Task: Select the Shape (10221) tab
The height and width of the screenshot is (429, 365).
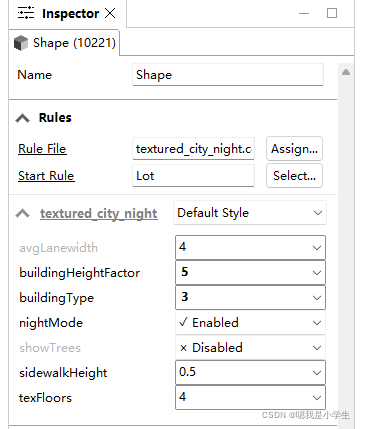Action: 65,43
